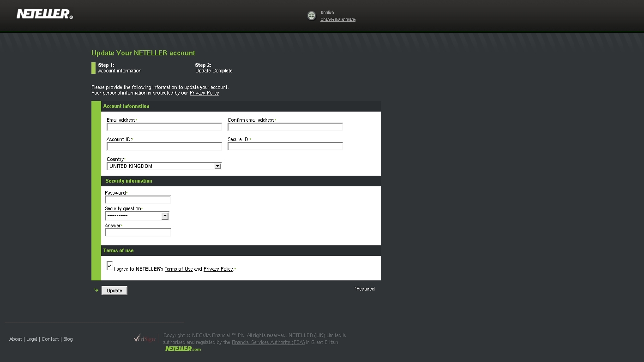The image size is (644, 362).
Task: Focus the Email address field
Action: coord(164,127)
